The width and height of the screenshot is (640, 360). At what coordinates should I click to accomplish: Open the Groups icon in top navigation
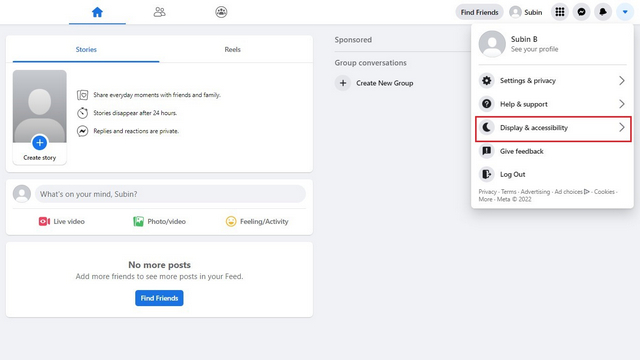pos(221,12)
